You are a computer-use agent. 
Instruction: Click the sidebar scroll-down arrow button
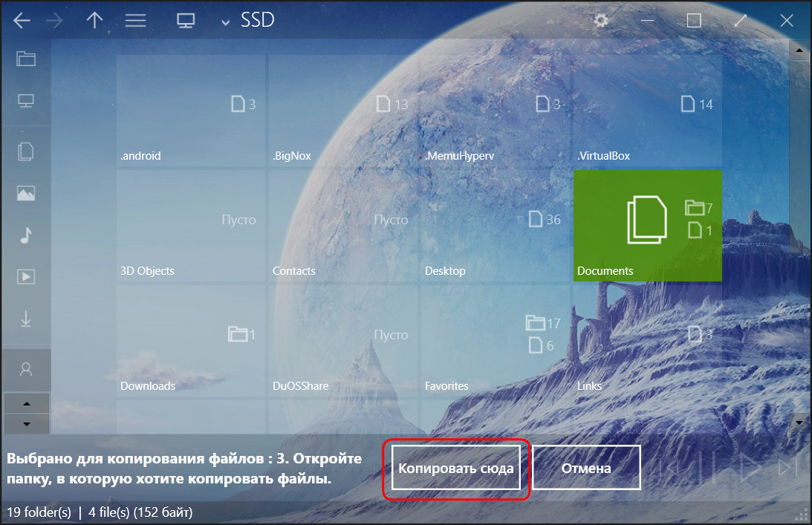[x=27, y=424]
